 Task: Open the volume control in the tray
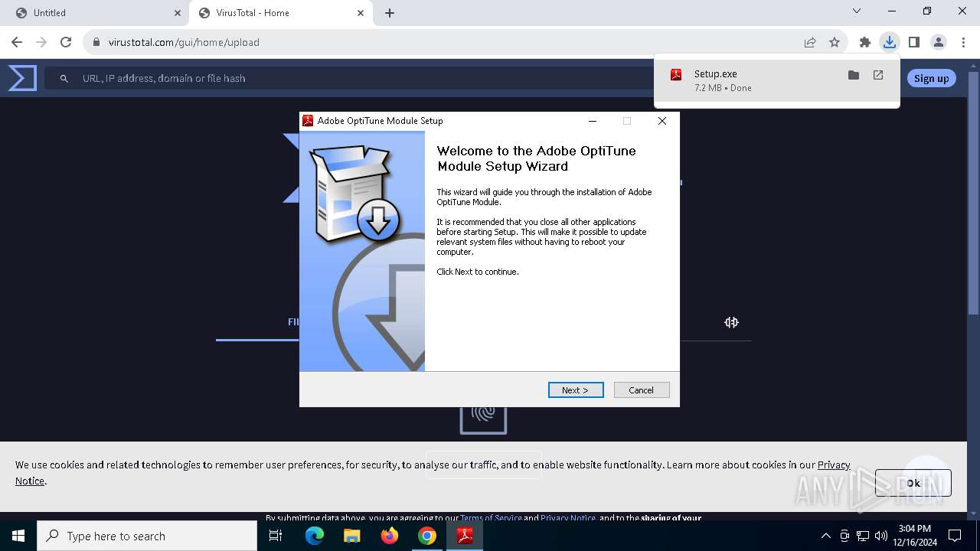tap(881, 536)
